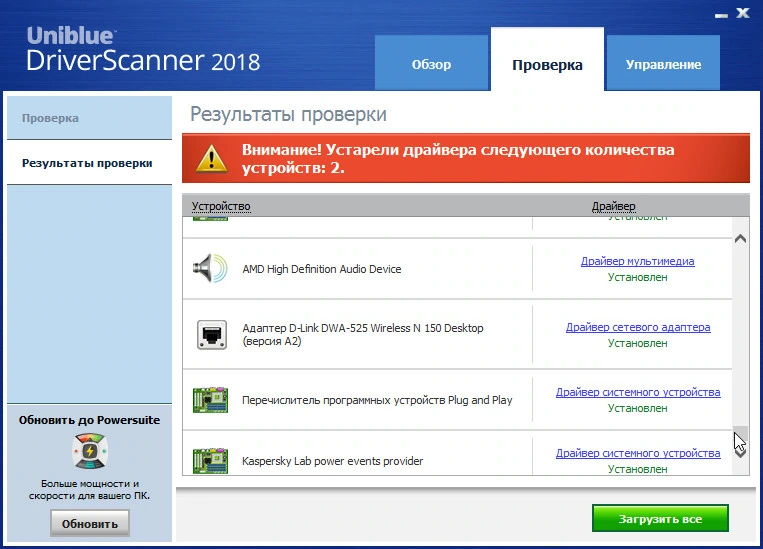Open the Драйвер мультимедиа link
Image resolution: width=763 pixels, height=549 pixels.
637,261
